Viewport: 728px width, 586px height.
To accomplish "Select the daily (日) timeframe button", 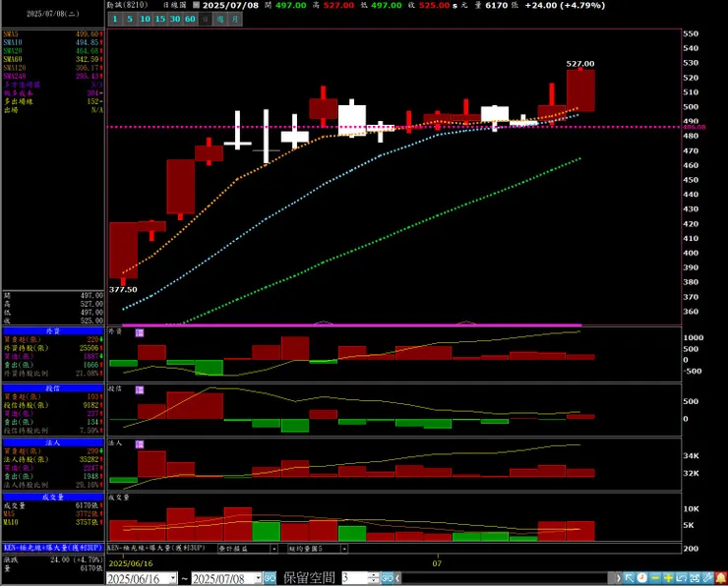I will point(205,19).
